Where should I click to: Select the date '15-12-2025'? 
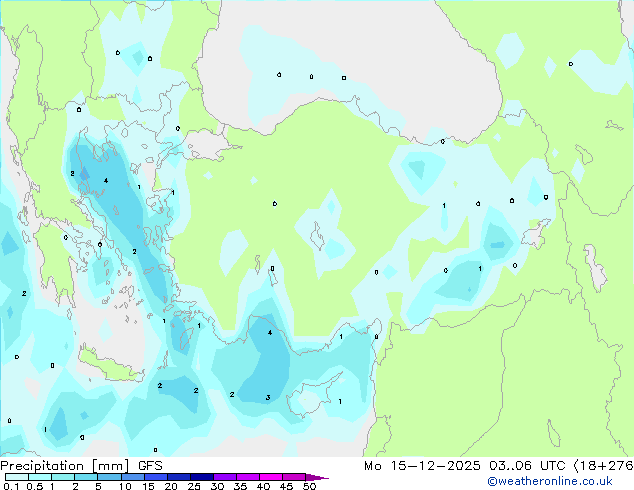435,466
